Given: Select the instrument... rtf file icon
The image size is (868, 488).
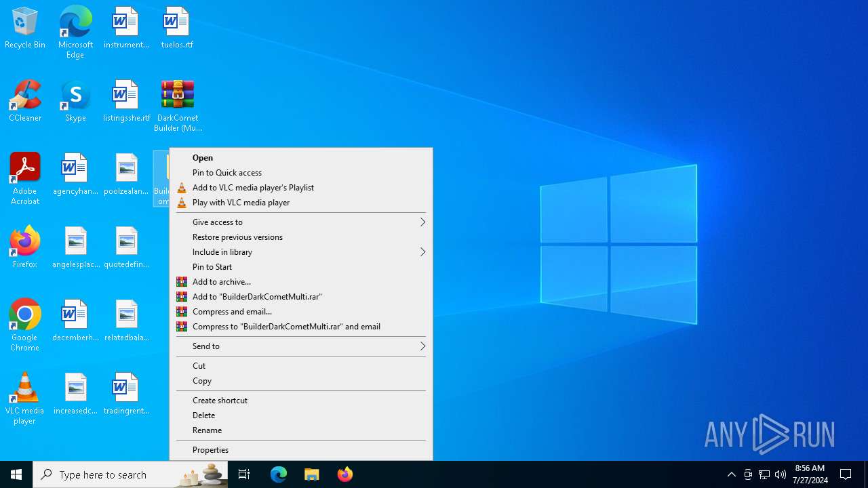Looking at the screenshot, I should tap(126, 28).
